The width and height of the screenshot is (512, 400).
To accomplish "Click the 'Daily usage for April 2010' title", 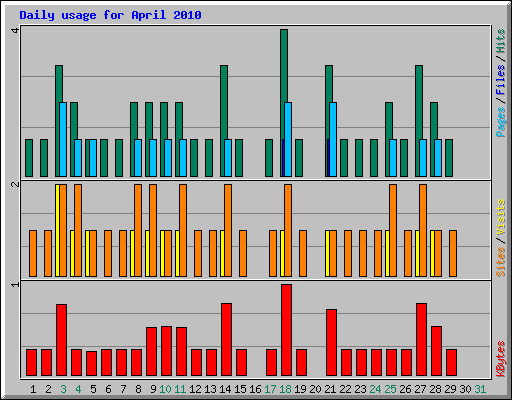I will click(x=110, y=15).
